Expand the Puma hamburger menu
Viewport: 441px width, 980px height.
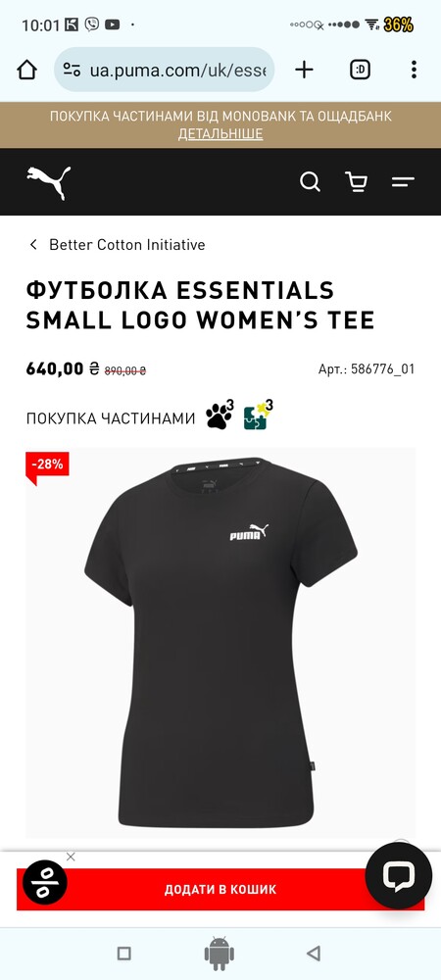point(403,182)
